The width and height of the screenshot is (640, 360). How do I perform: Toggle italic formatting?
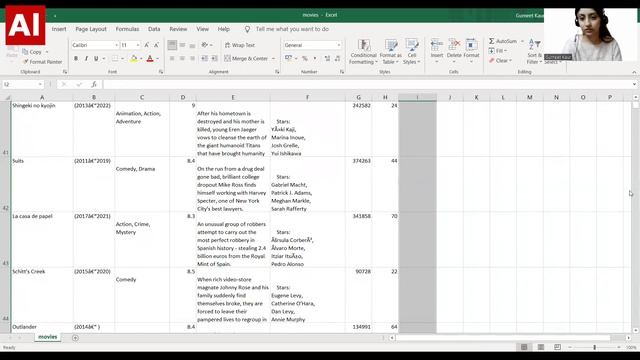tap(86, 59)
